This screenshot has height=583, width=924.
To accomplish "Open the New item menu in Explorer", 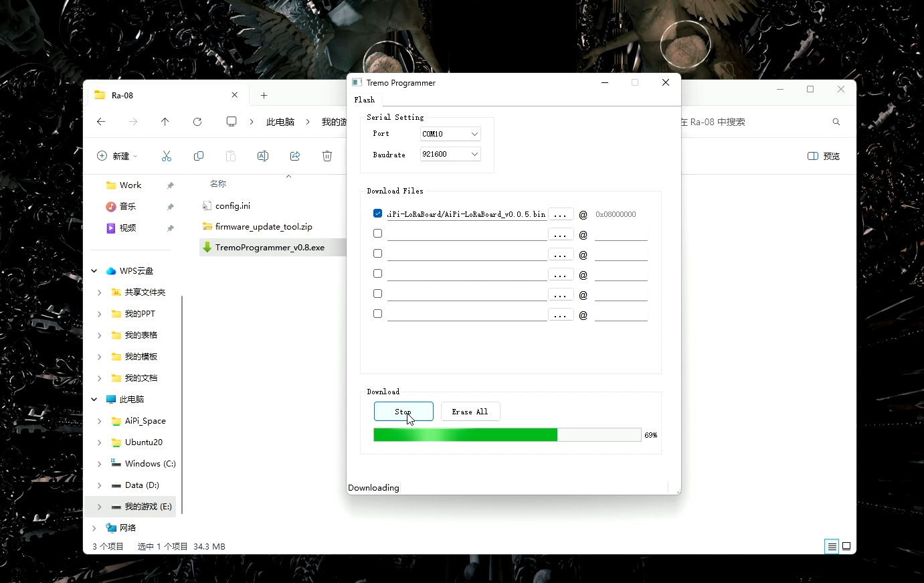I will click(x=117, y=156).
